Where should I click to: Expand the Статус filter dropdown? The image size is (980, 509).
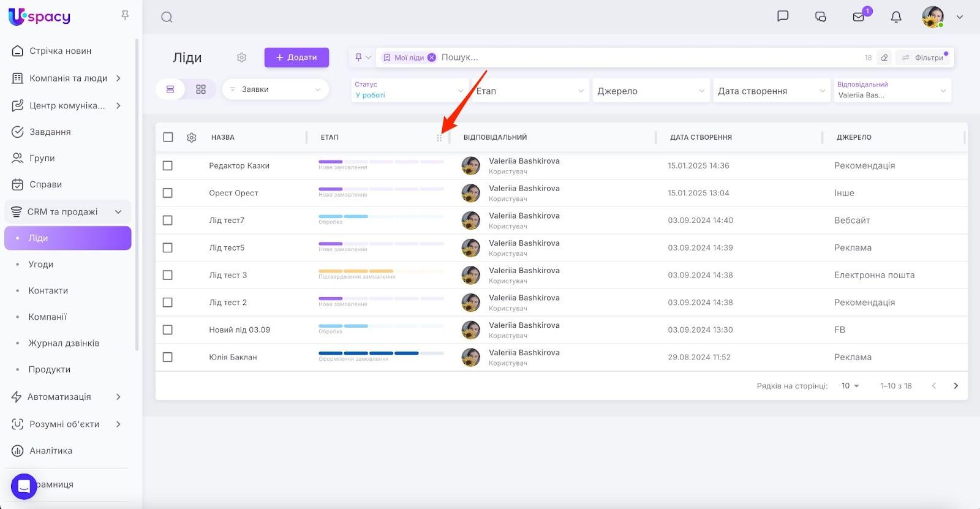(x=409, y=91)
